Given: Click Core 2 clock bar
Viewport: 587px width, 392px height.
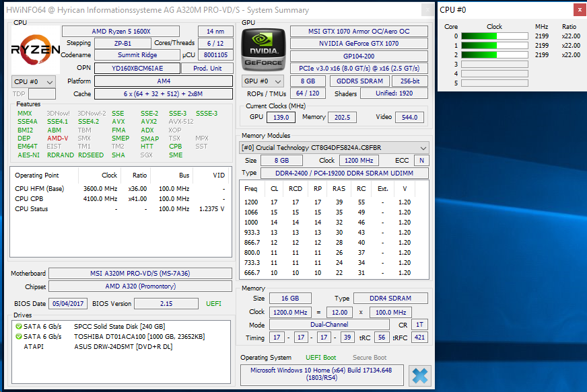Looking at the screenshot, I should pyautogui.click(x=495, y=55).
